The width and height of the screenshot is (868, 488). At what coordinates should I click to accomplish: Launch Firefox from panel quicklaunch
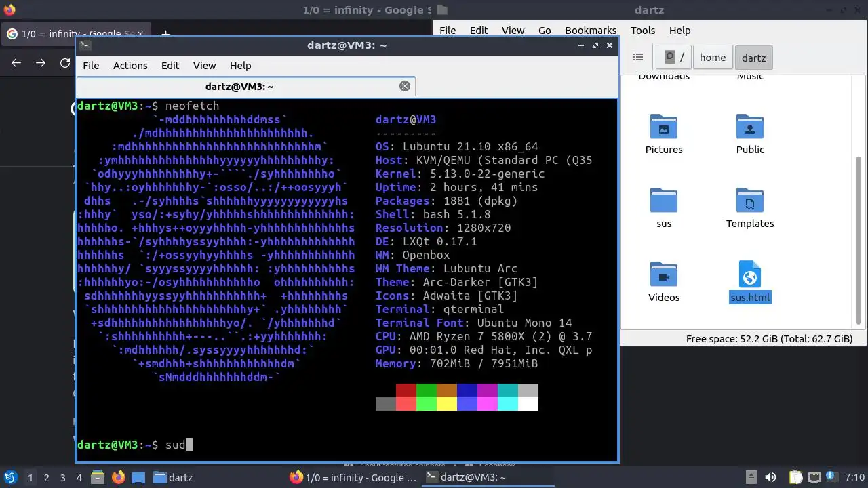118,477
